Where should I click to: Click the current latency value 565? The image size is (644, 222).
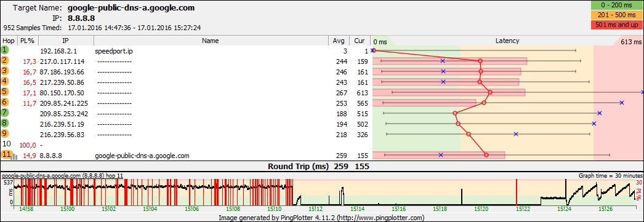point(363,103)
